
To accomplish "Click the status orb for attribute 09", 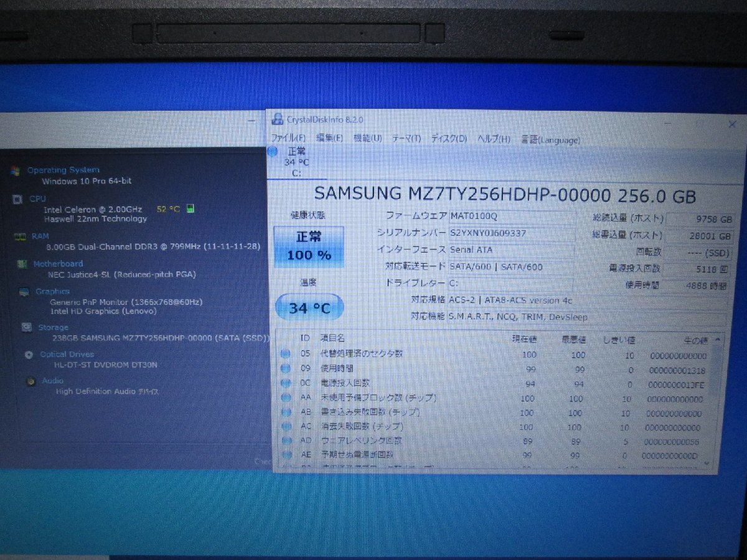I will coord(286,368).
